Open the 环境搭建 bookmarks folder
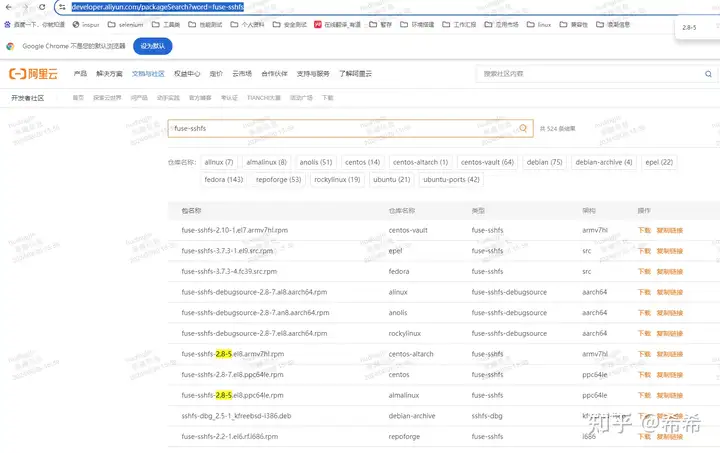720x453 pixels. pos(417,25)
